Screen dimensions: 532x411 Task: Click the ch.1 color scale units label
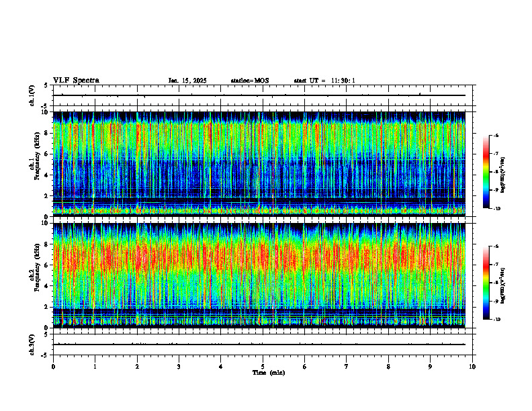503,175
